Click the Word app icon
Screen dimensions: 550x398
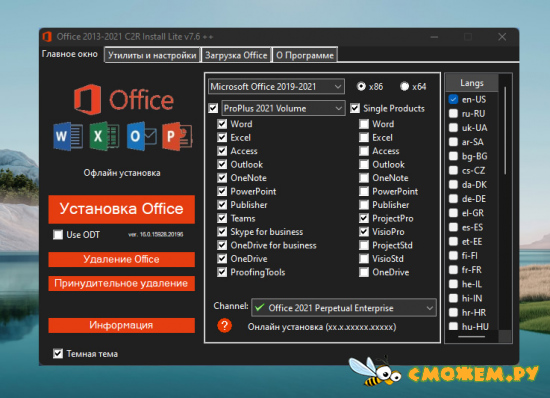68,136
